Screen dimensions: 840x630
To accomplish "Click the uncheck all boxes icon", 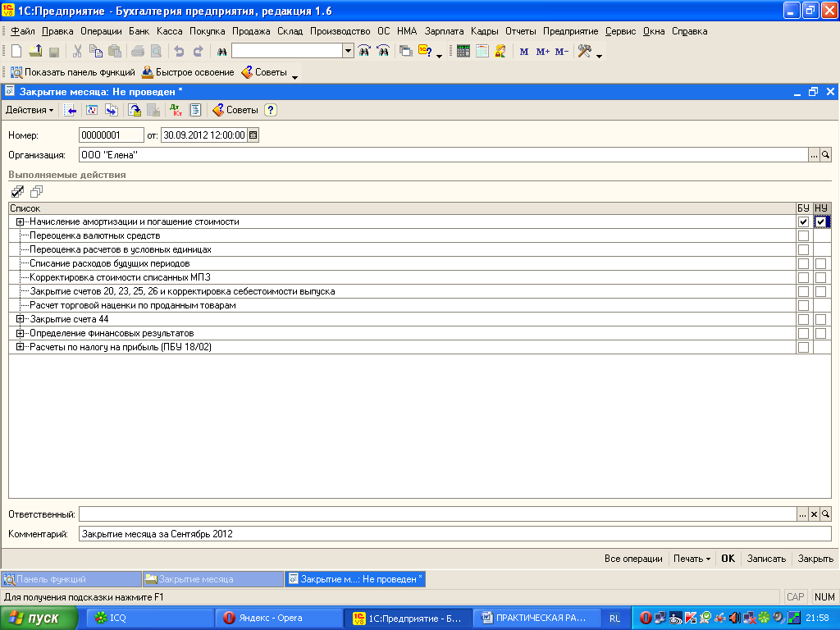I will [x=36, y=191].
